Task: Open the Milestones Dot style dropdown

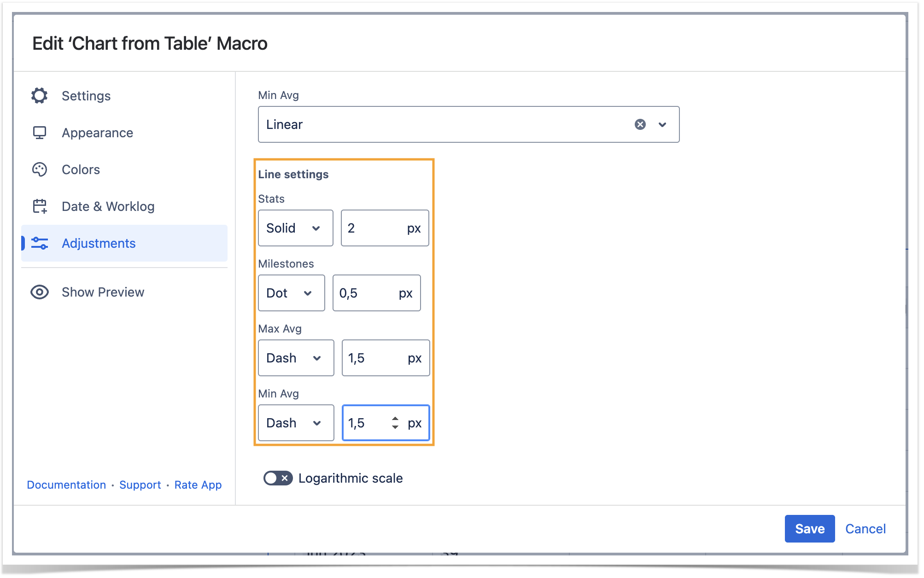Action: coord(291,293)
